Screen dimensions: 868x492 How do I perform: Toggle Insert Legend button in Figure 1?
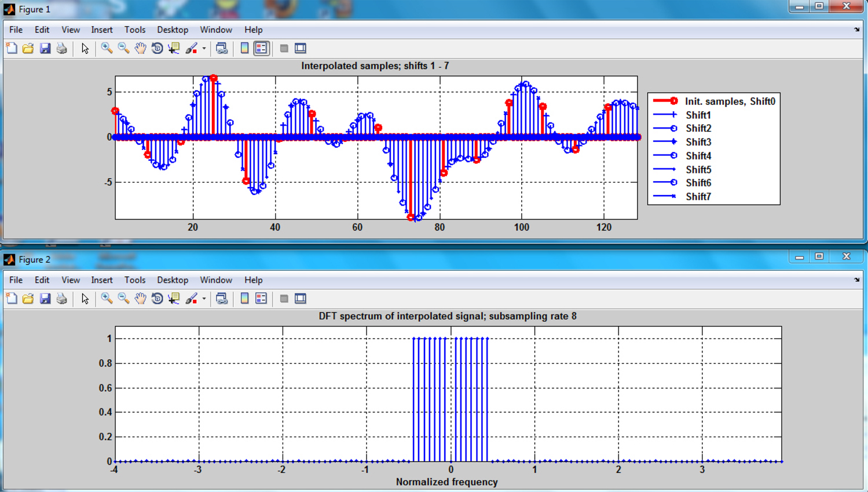(262, 48)
